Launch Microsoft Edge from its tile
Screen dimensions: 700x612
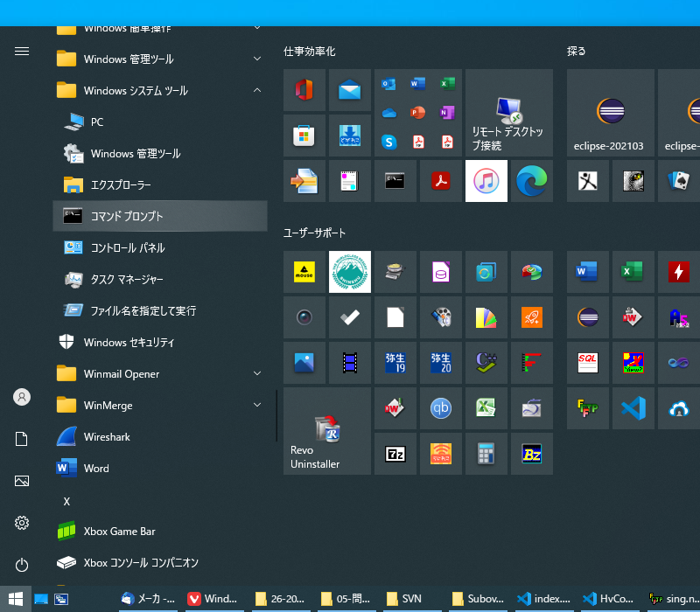click(x=532, y=181)
